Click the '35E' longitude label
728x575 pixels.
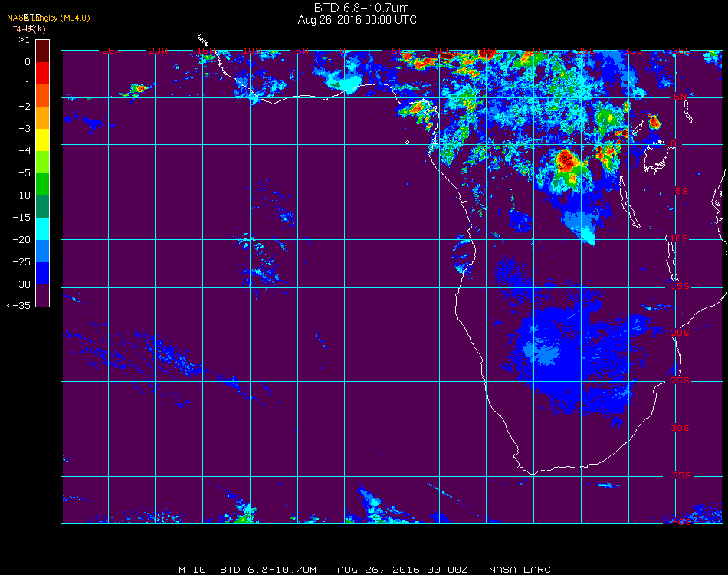pos(681,51)
